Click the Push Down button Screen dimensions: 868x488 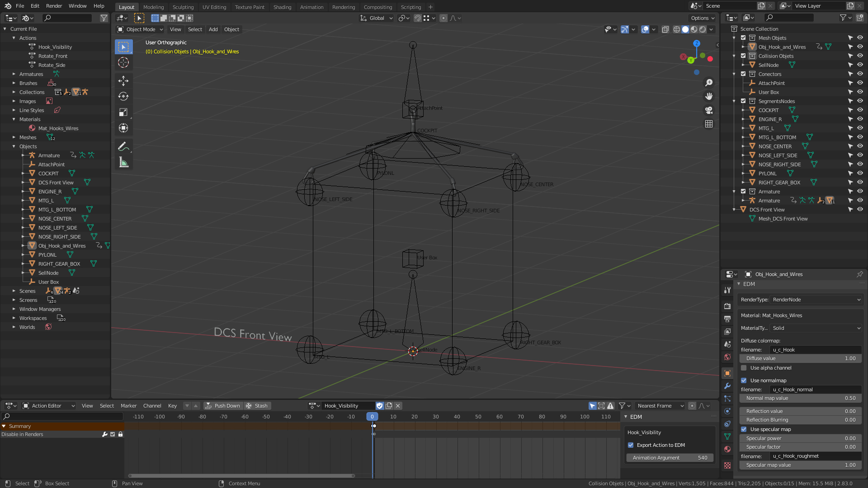(223, 406)
